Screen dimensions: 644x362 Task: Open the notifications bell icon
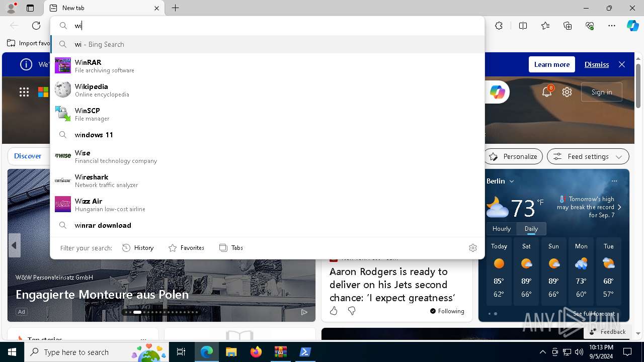[x=547, y=92]
